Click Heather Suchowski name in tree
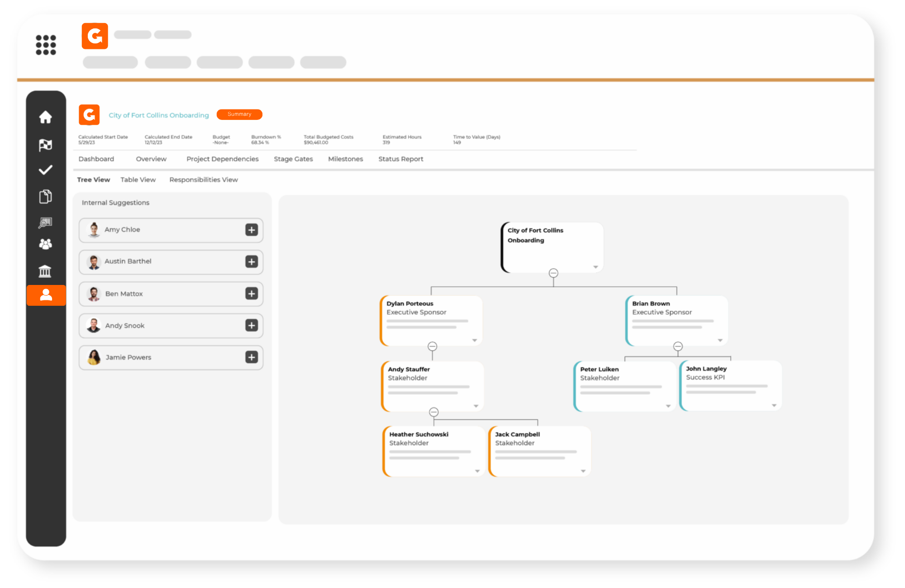The width and height of the screenshot is (905, 588). [419, 434]
